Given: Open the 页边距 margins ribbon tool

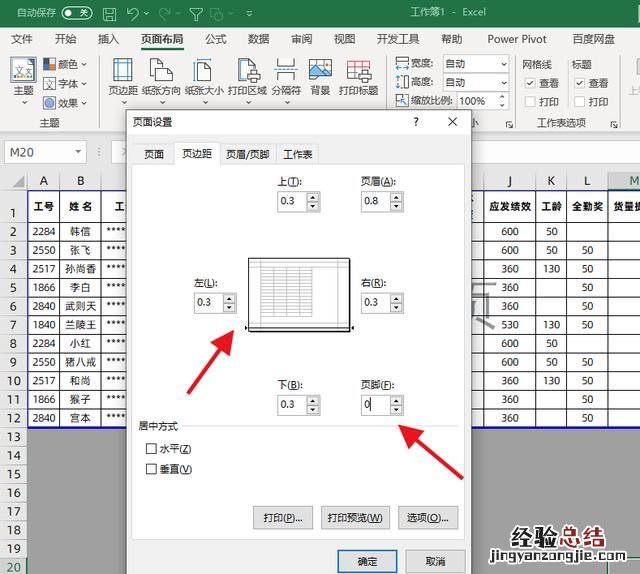Looking at the screenshot, I should point(121,77).
